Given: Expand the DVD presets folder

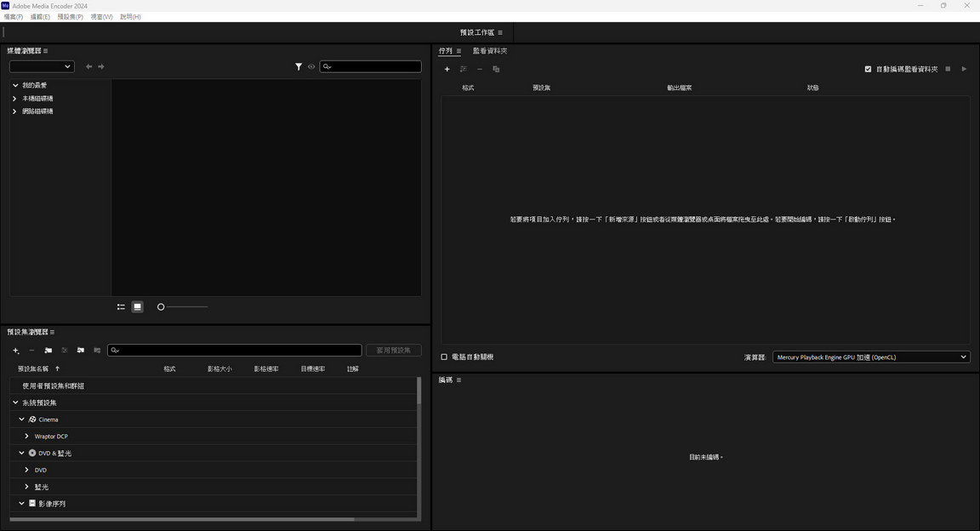Looking at the screenshot, I should point(26,469).
